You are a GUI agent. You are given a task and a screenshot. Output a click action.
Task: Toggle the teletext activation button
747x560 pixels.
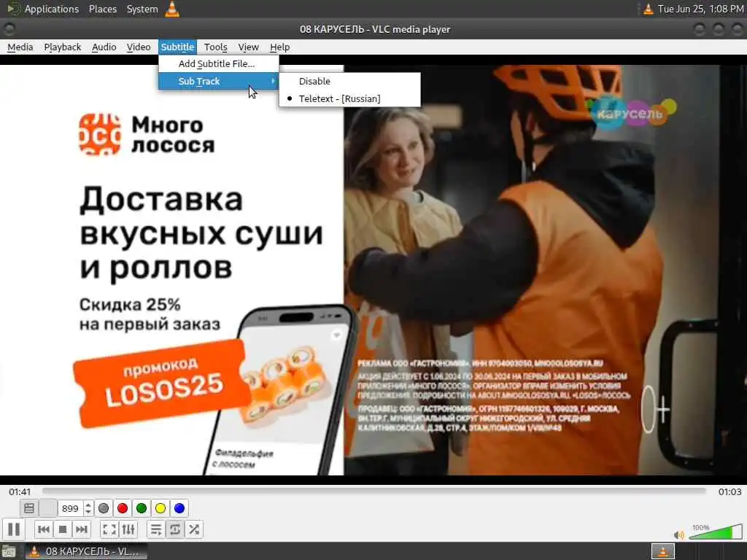pyautogui.click(x=29, y=508)
